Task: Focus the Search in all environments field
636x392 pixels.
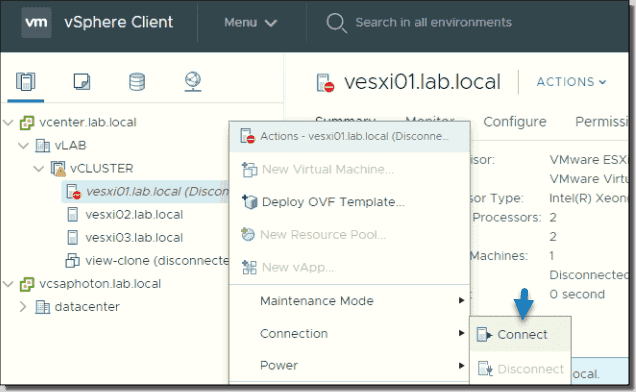Action: (x=434, y=22)
